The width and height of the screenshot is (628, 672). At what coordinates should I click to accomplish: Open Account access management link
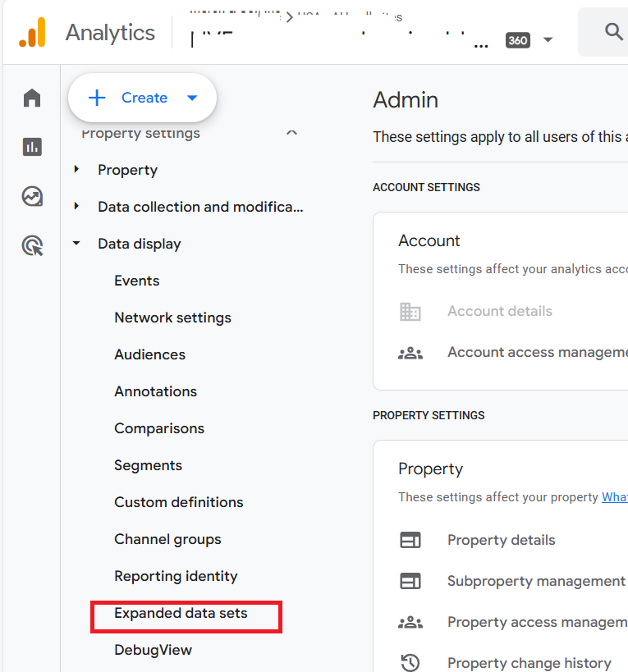pos(537,352)
